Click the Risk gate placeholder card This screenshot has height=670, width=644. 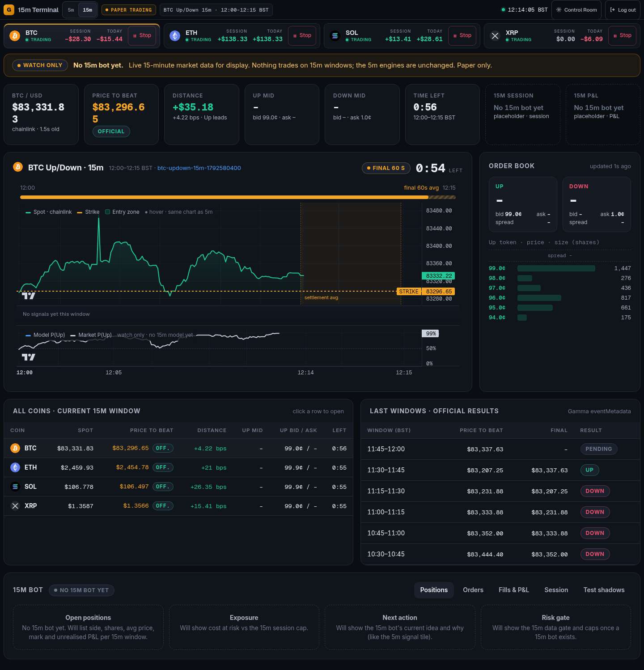[x=556, y=627]
